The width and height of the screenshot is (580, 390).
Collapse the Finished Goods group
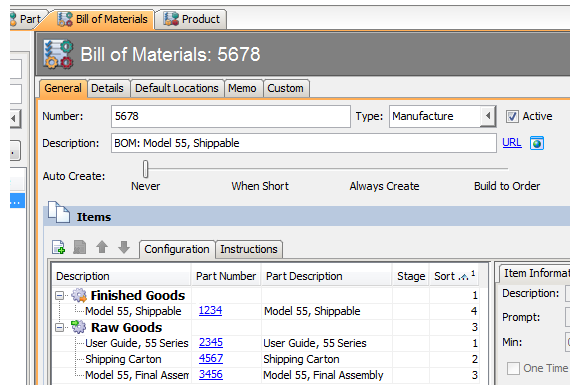coord(59,295)
